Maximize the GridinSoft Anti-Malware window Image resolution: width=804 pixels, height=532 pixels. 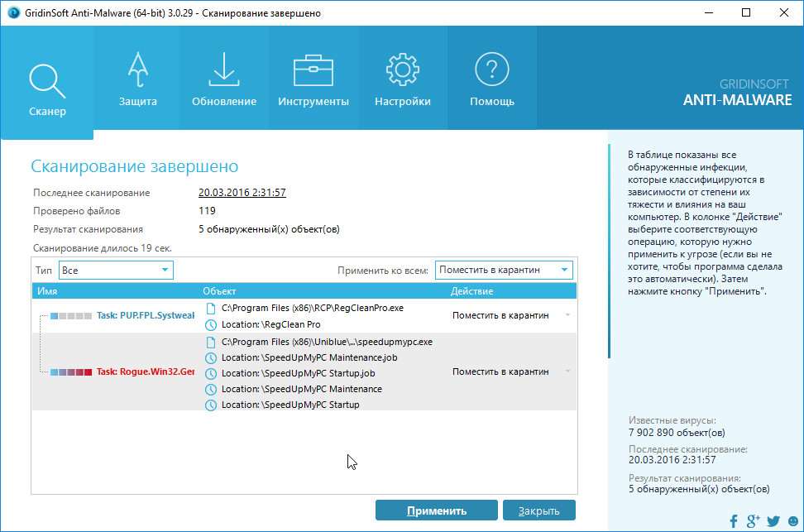[746, 13]
